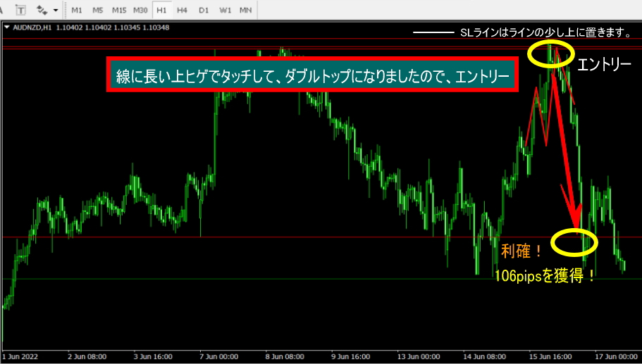
Task: Click the 17 Jun 00:00 time label
Action: pos(616,357)
